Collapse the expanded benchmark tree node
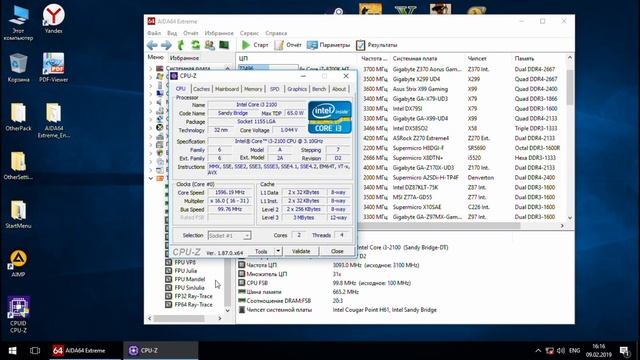This screenshot has height=360, width=640. tap(151, 178)
